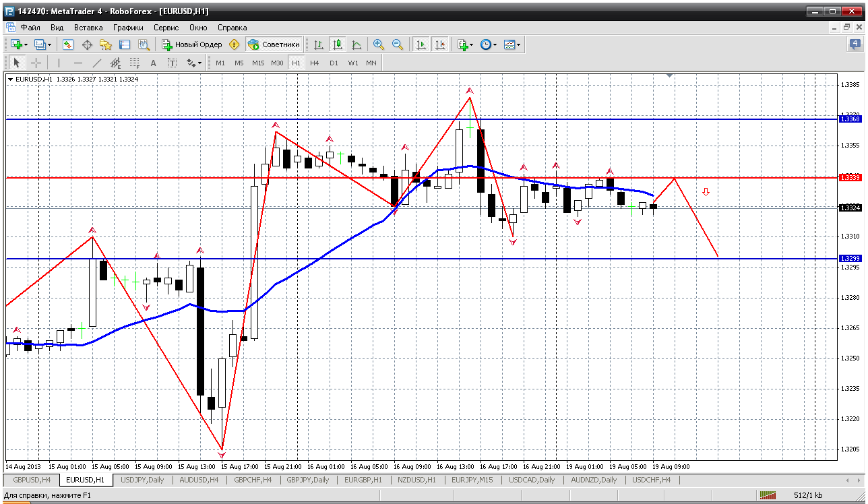Switch chart to bar chart mode

[318, 44]
